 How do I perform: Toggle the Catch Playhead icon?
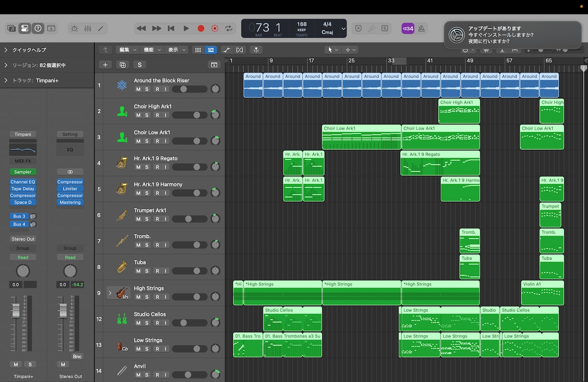256,50
